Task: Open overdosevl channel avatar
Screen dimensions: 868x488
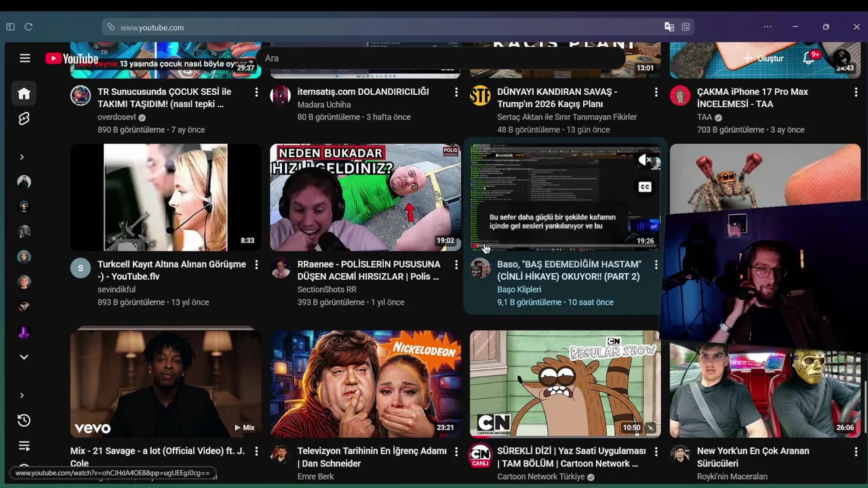Action: [81, 96]
